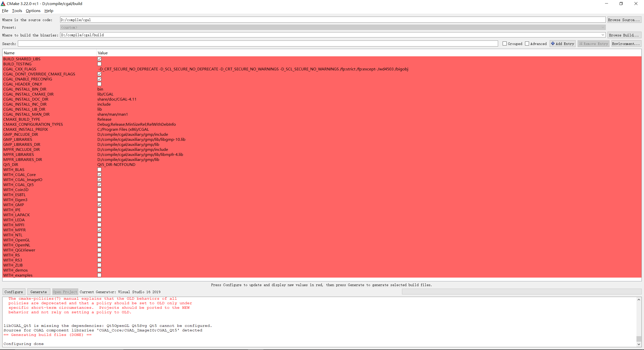Viewport: 644px width, 350px height.
Task: Click Browse Source to pick source directory
Action: pos(624,20)
